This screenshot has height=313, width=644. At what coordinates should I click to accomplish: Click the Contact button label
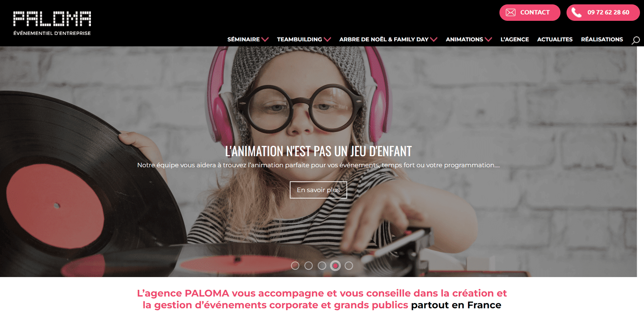[x=535, y=12]
